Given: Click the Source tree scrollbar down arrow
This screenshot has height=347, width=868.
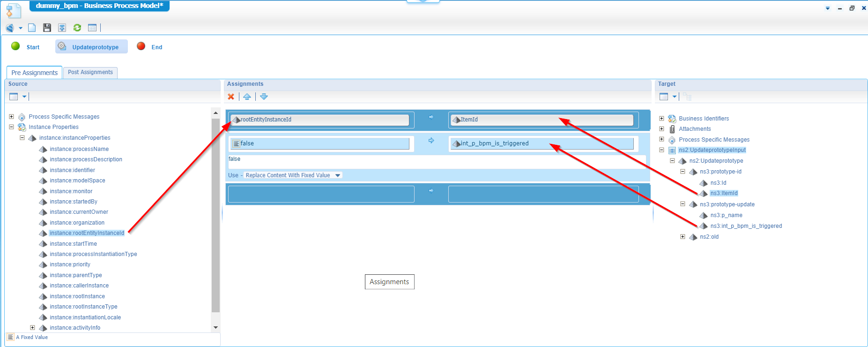Looking at the screenshot, I should point(215,327).
